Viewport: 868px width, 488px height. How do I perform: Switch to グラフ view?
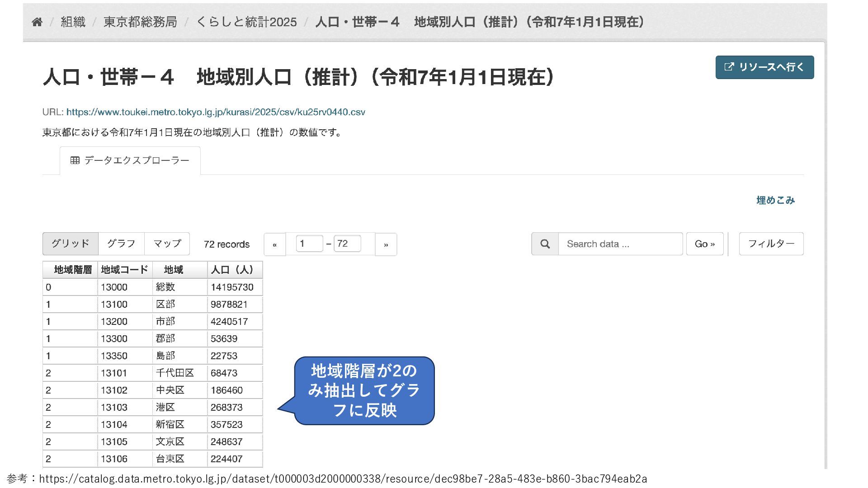click(x=121, y=244)
